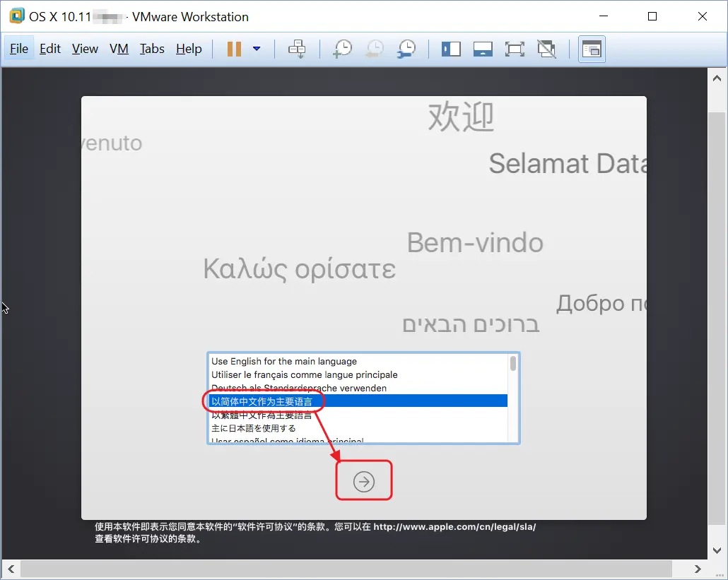The height and width of the screenshot is (580, 728).
Task: Click the Suspend virtual machine icon
Action: [x=234, y=49]
